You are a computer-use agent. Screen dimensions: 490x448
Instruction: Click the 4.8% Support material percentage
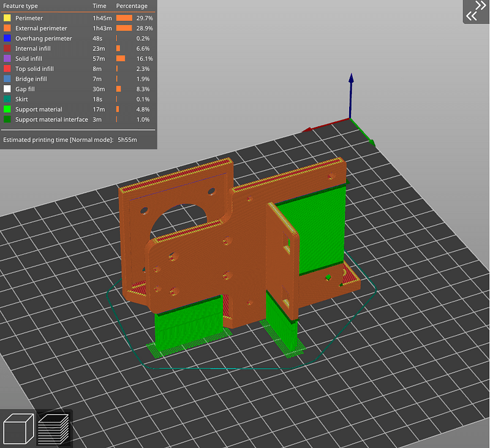click(x=143, y=110)
